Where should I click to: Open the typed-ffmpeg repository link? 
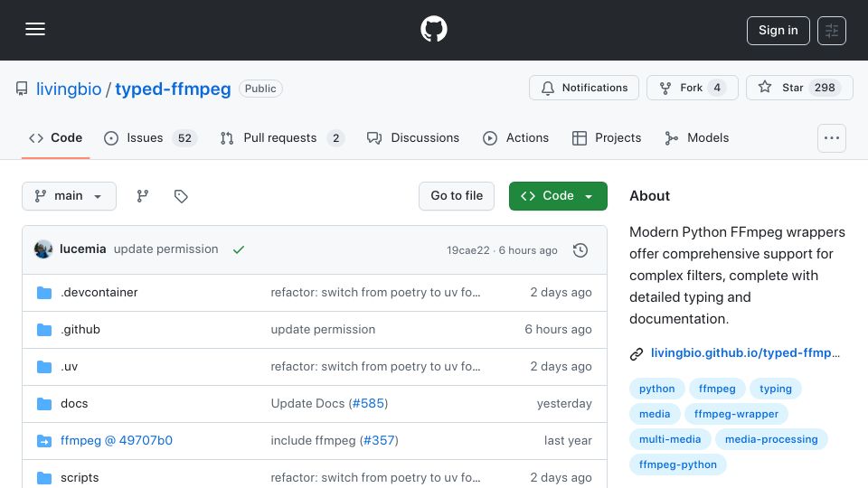coord(173,89)
